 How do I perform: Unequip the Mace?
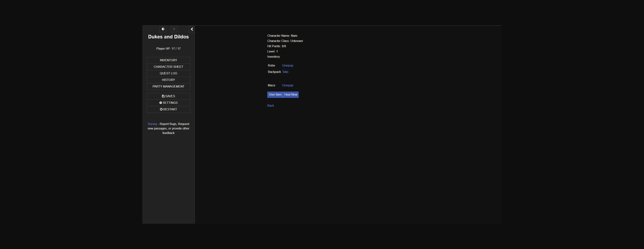[x=288, y=85]
